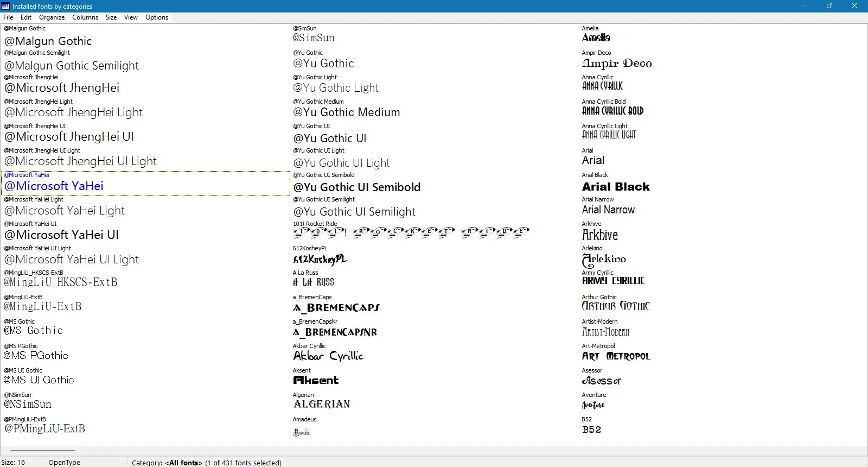Select the Army Cyrillic font sample
Viewport: 868px width, 467px height.
[x=613, y=281]
